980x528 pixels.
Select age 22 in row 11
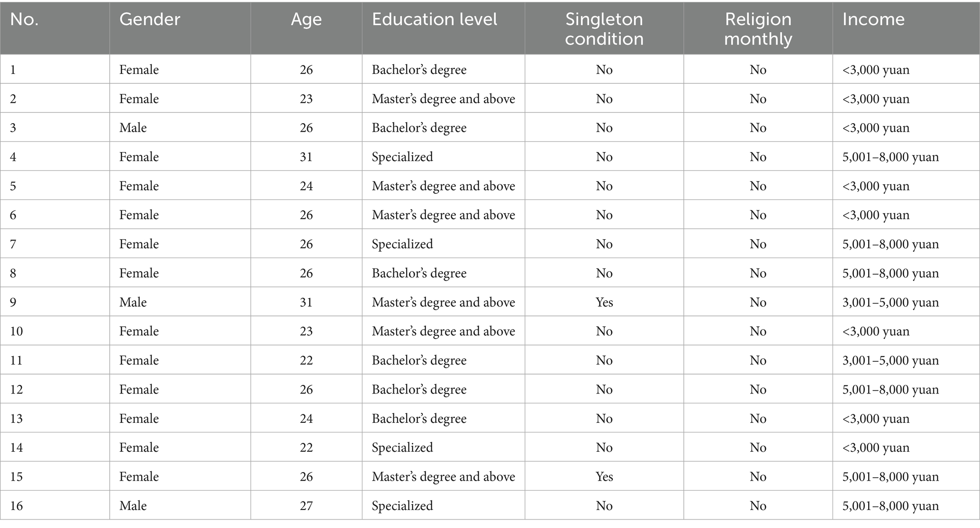(306, 360)
